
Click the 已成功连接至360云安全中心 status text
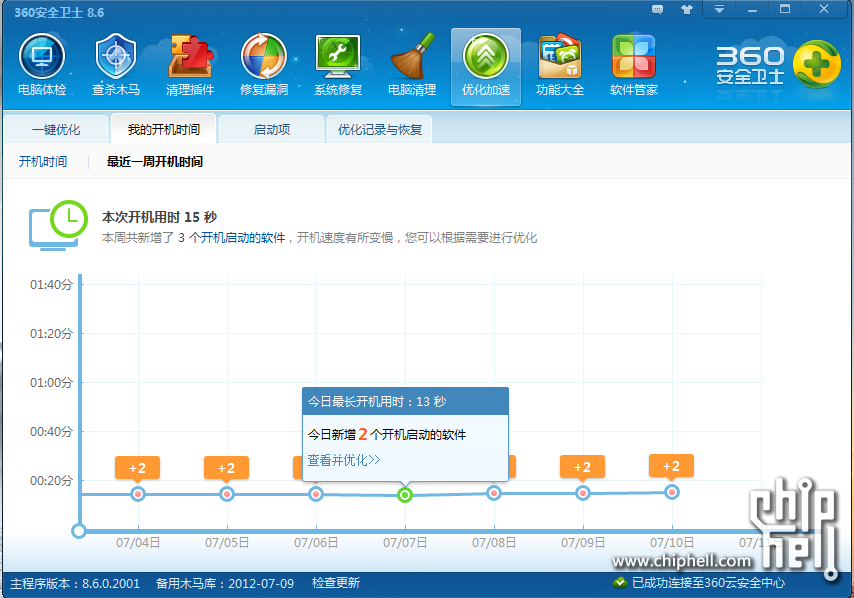click(x=709, y=583)
